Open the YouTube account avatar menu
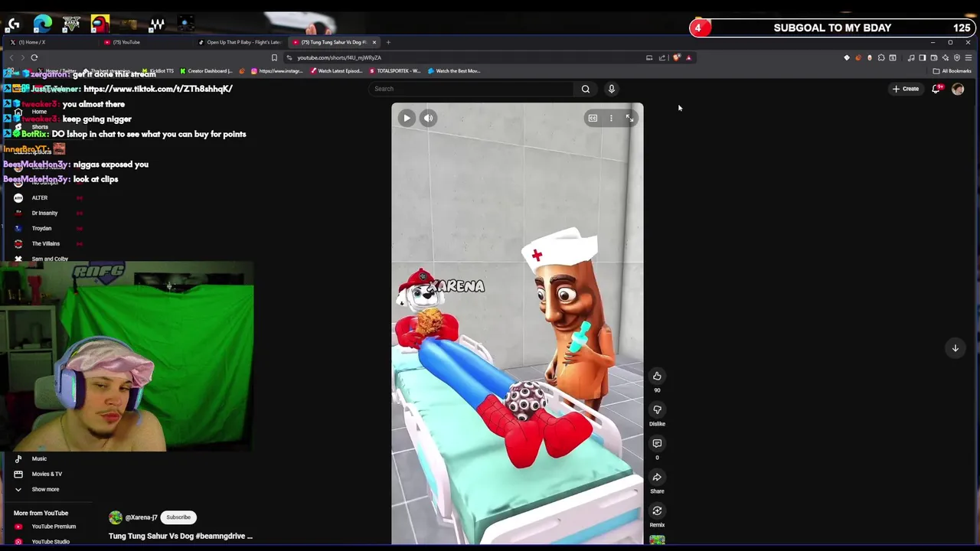This screenshot has width=980, height=551. click(958, 89)
